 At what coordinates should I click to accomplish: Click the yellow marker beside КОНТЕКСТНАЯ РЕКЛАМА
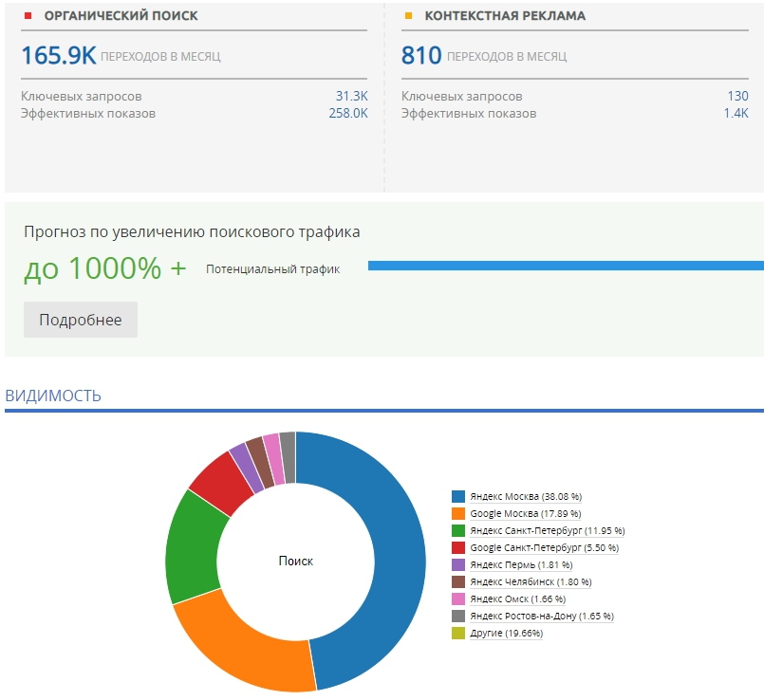point(408,16)
